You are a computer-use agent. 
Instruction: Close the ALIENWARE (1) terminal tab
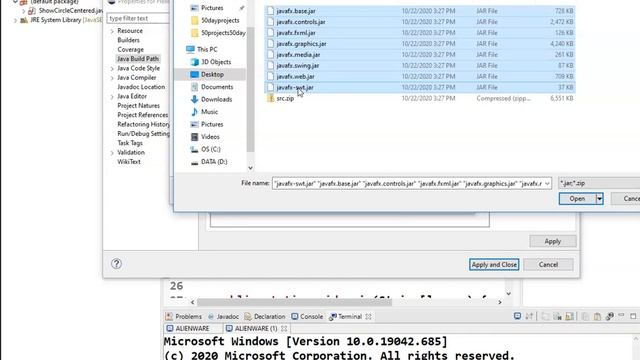[284, 329]
